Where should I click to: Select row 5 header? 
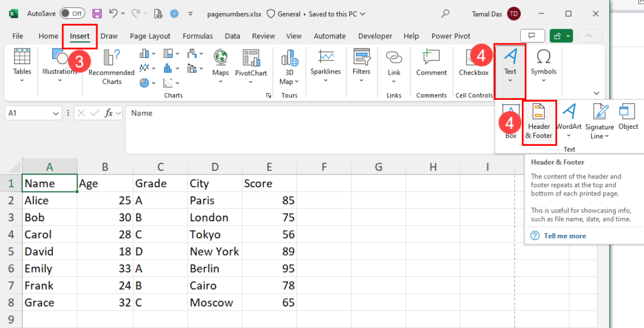[x=11, y=251]
